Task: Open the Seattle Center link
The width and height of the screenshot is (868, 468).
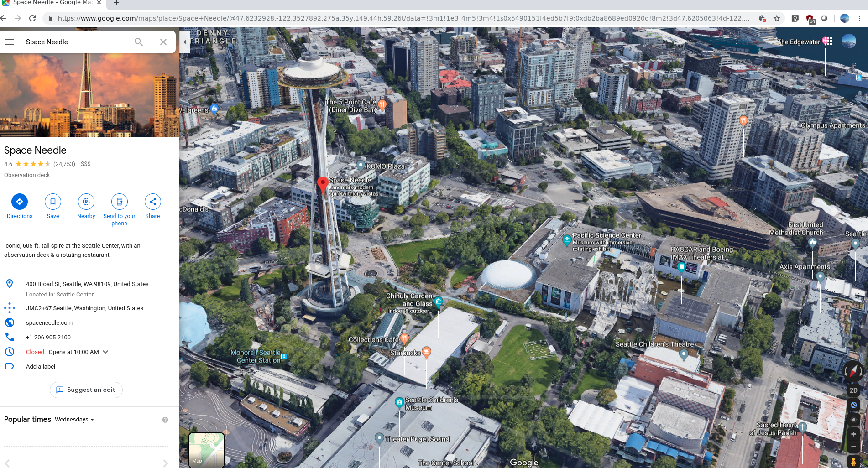Action: [x=75, y=295]
